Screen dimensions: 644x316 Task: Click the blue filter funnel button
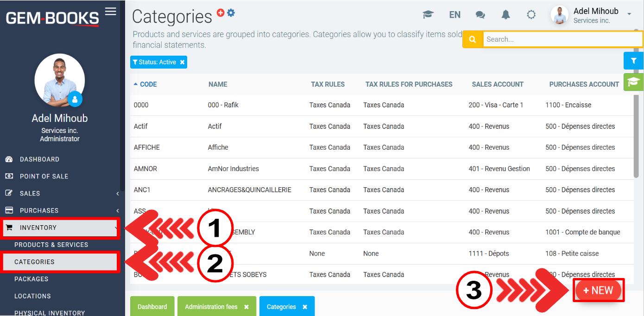point(633,60)
